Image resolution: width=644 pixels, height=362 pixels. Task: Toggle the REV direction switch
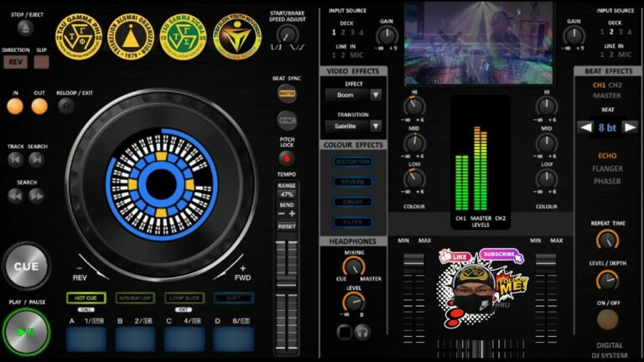pos(15,62)
